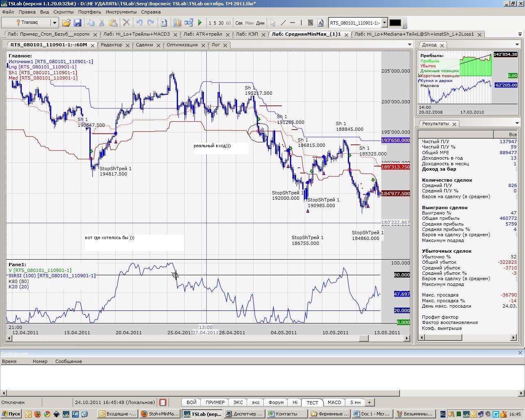Toggle the Сек timeframe button
This screenshot has height=420, width=525.
click(239, 23)
